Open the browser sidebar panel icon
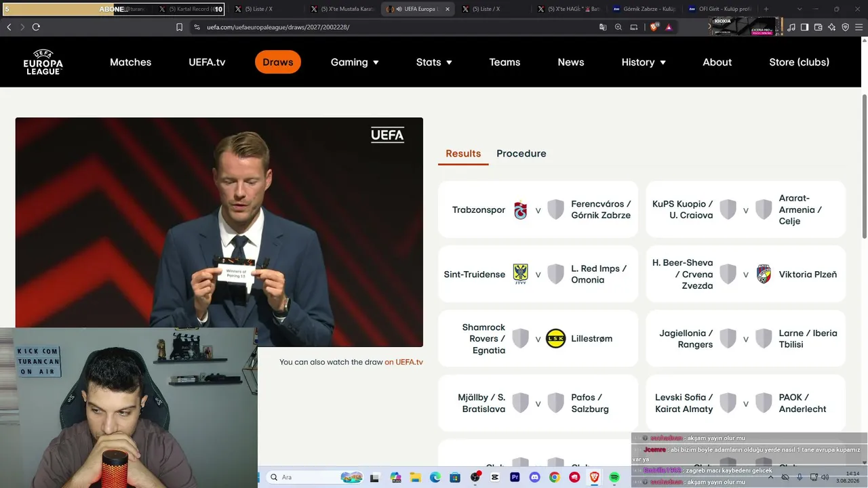 tap(804, 27)
